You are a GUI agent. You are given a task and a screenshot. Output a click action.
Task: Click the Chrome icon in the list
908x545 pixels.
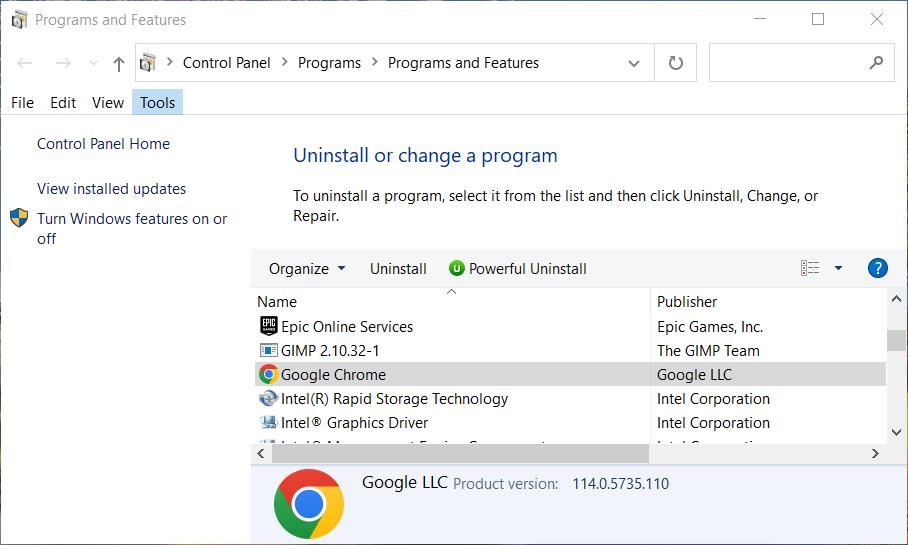pyautogui.click(x=268, y=374)
